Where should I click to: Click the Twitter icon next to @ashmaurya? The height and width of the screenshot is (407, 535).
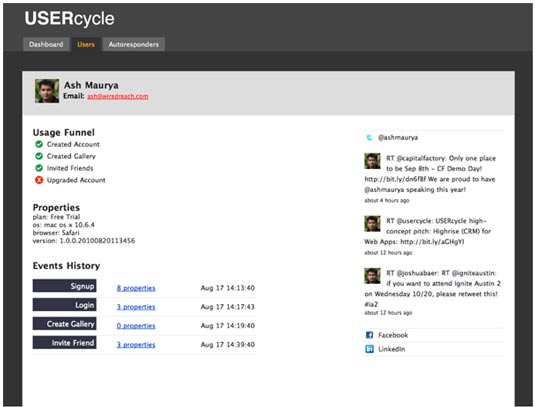coord(369,137)
